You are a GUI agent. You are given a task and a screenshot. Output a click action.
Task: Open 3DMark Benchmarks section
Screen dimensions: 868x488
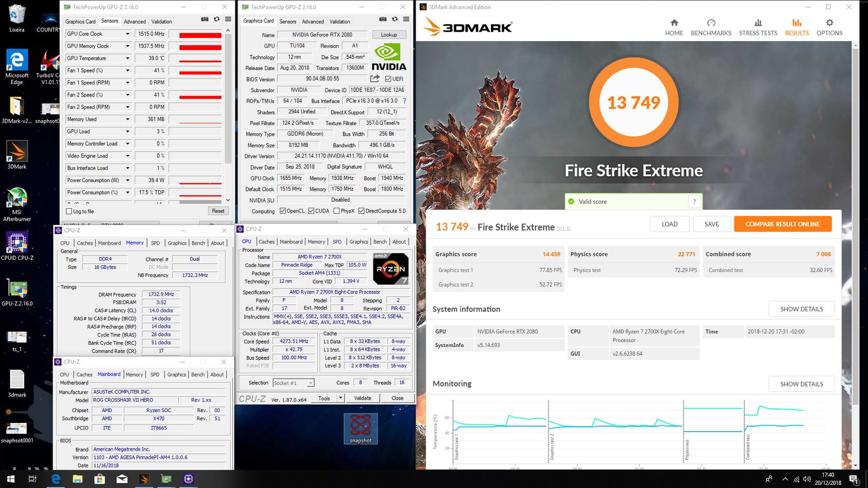(x=711, y=25)
